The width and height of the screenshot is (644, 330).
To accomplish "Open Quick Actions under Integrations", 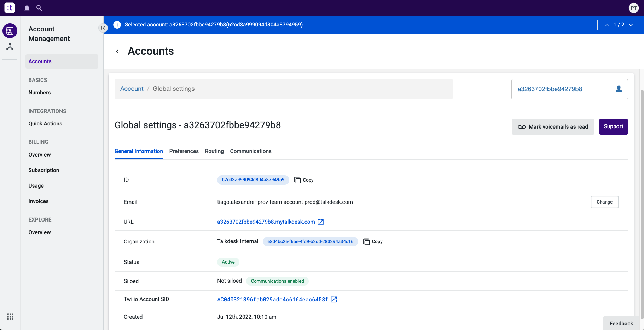I will [x=45, y=124].
